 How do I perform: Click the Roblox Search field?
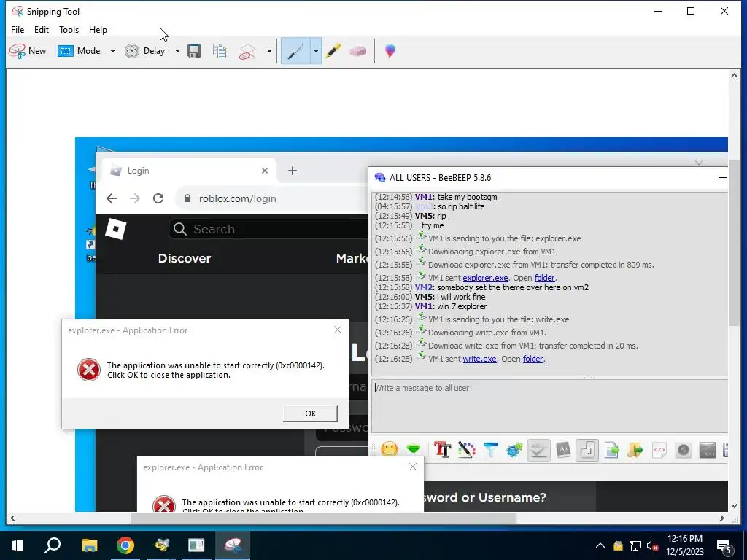[268, 229]
